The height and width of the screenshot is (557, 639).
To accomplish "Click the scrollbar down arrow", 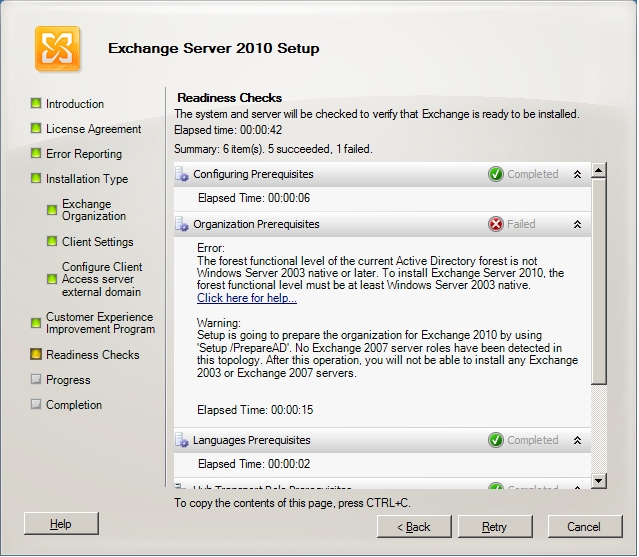I will coord(599,481).
